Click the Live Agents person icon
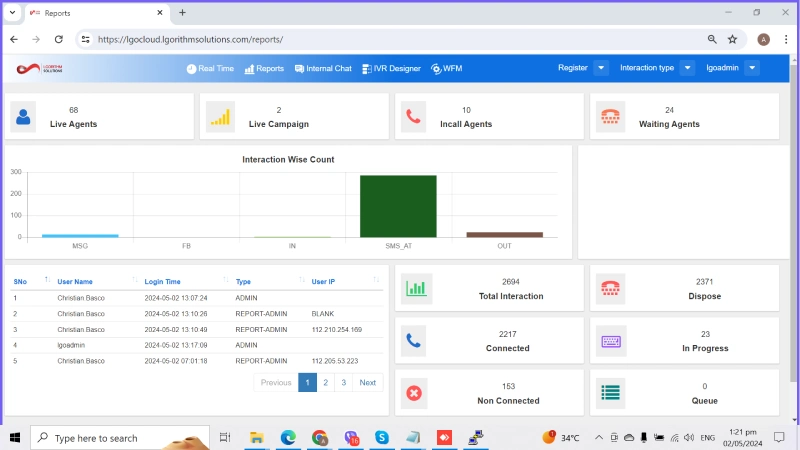 pyautogui.click(x=23, y=117)
